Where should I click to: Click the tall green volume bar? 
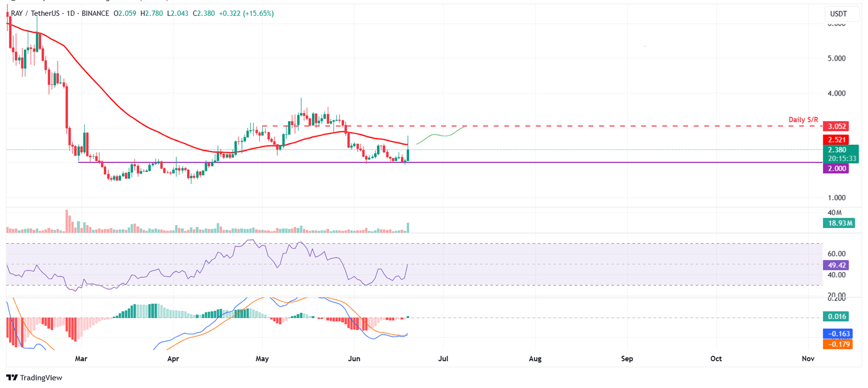(x=407, y=227)
